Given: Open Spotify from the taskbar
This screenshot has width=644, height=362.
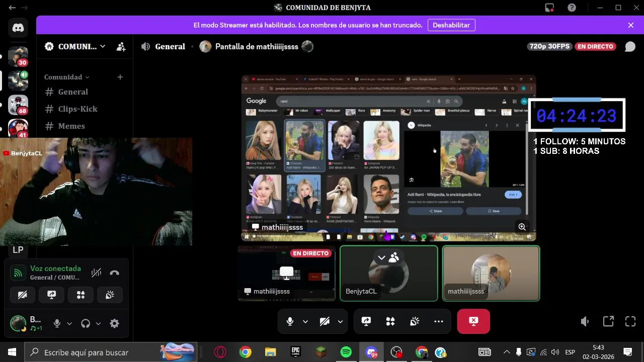Looking at the screenshot, I should coord(346,352).
